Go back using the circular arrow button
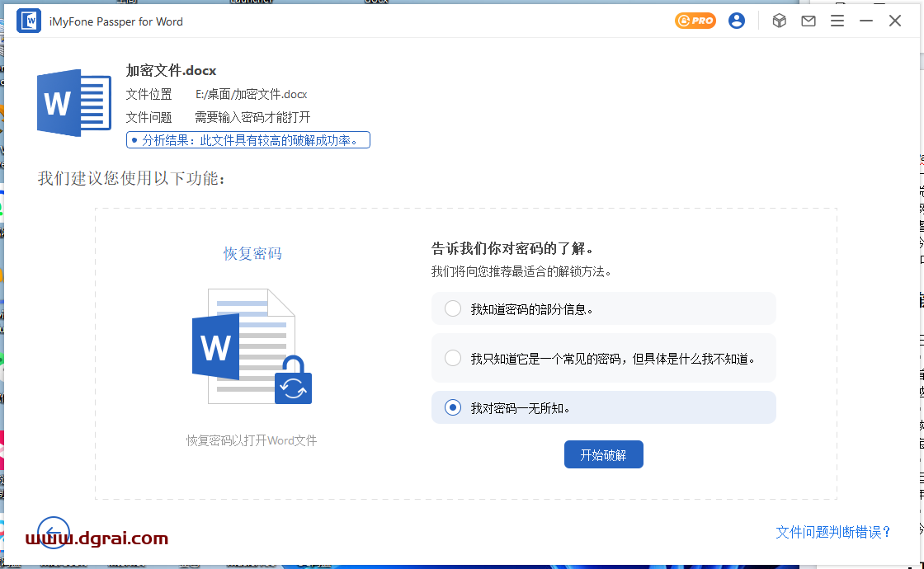This screenshot has width=924, height=569. pyautogui.click(x=54, y=532)
